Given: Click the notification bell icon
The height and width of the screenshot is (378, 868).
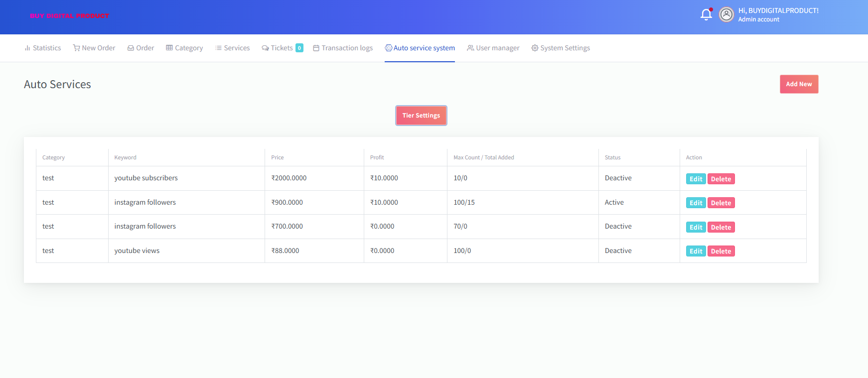Looking at the screenshot, I should coord(706,14).
